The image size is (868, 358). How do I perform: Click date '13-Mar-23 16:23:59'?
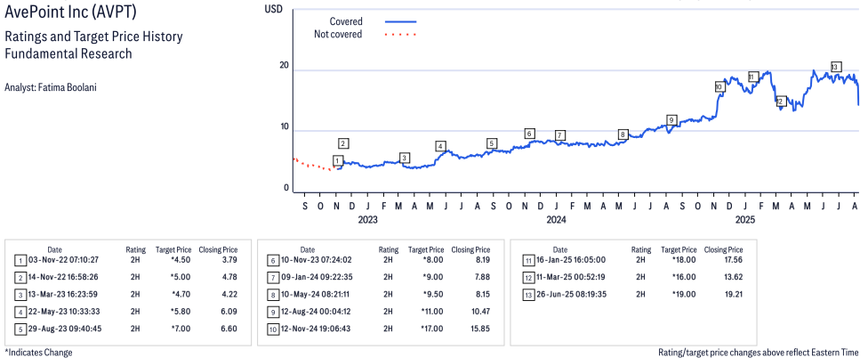[65, 294]
